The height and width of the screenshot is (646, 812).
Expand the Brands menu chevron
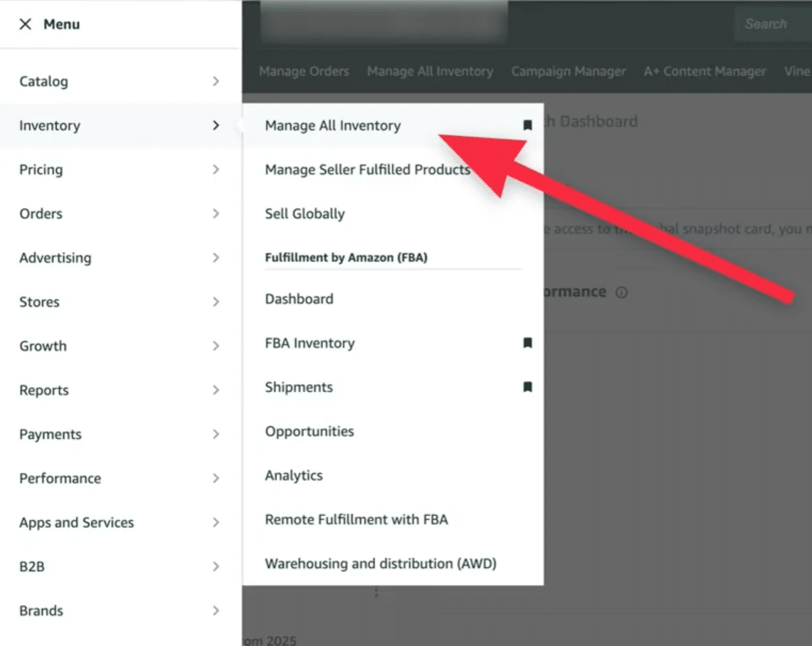pos(216,611)
